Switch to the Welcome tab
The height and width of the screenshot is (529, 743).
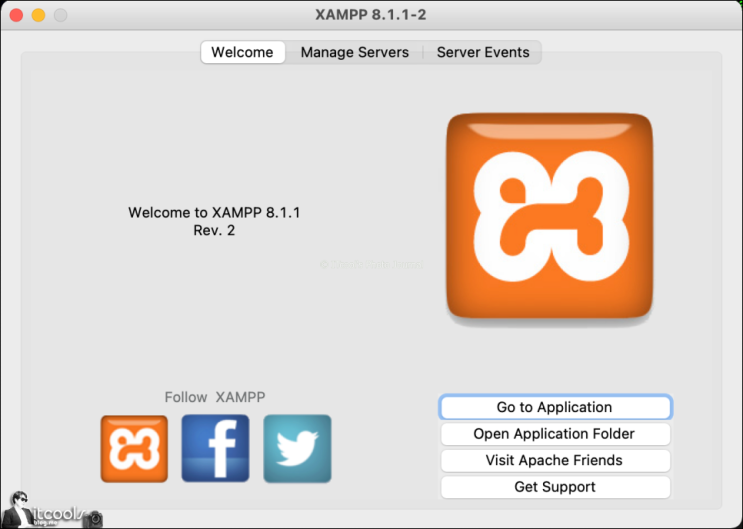tap(242, 52)
